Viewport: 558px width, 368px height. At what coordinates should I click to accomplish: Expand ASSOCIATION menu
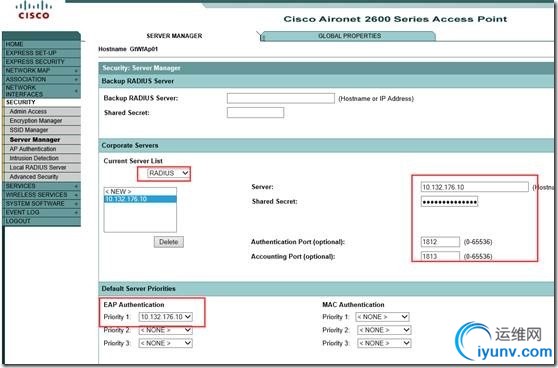point(42,79)
